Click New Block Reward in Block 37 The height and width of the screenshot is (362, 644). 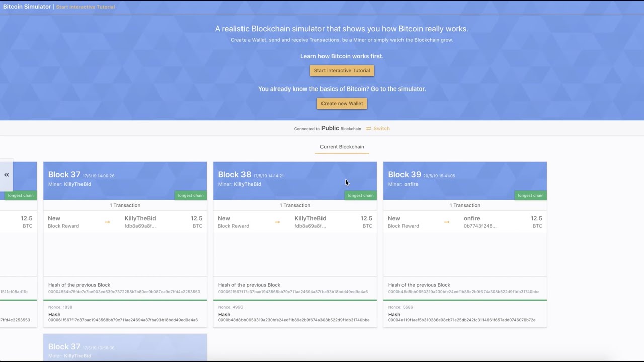[63, 222]
